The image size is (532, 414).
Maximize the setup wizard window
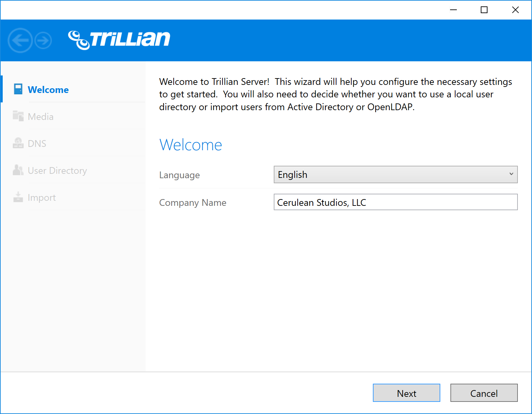pyautogui.click(x=484, y=10)
